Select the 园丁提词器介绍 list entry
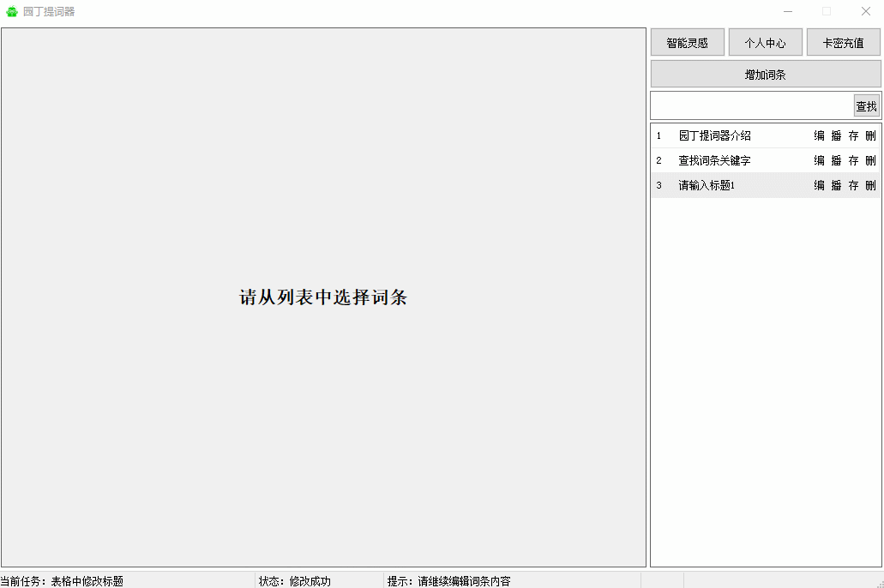Image resolution: width=884 pixels, height=588 pixels. (714, 135)
